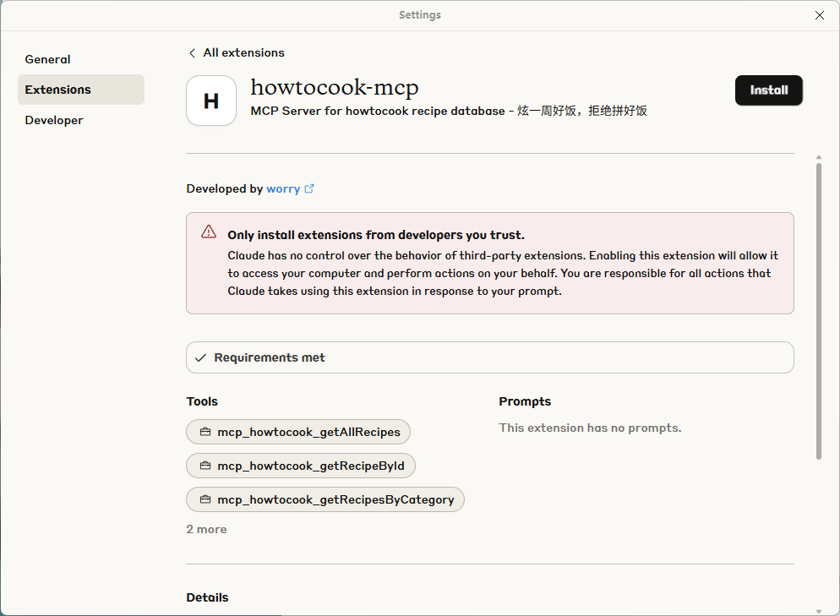This screenshot has height=616, width=840.
Task: Close the Settings dialog
Action: [x=819, y=15]
